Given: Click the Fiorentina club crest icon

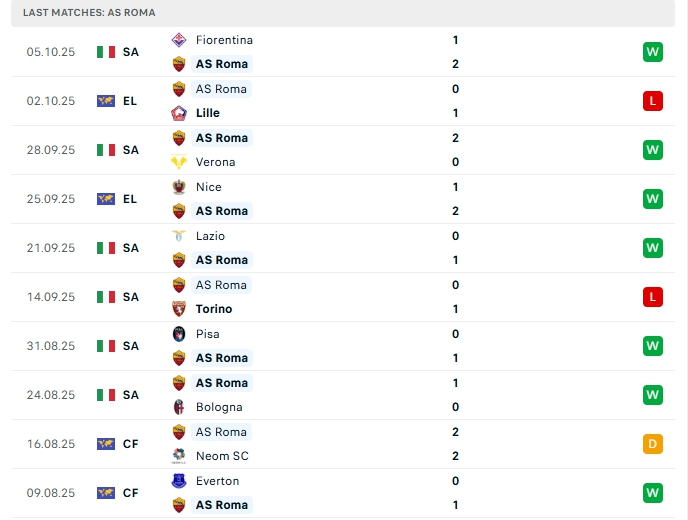Looking at the screenshot, I should click(x=179, y=40).
